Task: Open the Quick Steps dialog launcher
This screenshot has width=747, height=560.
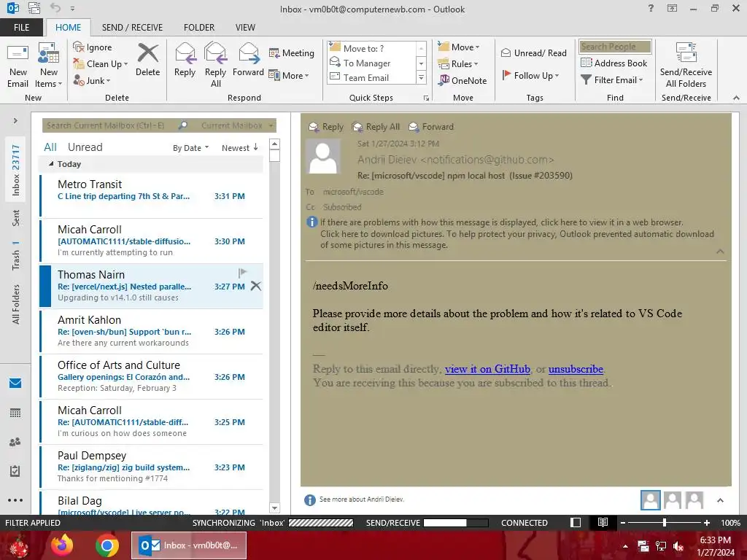Action: coord(426,98)
